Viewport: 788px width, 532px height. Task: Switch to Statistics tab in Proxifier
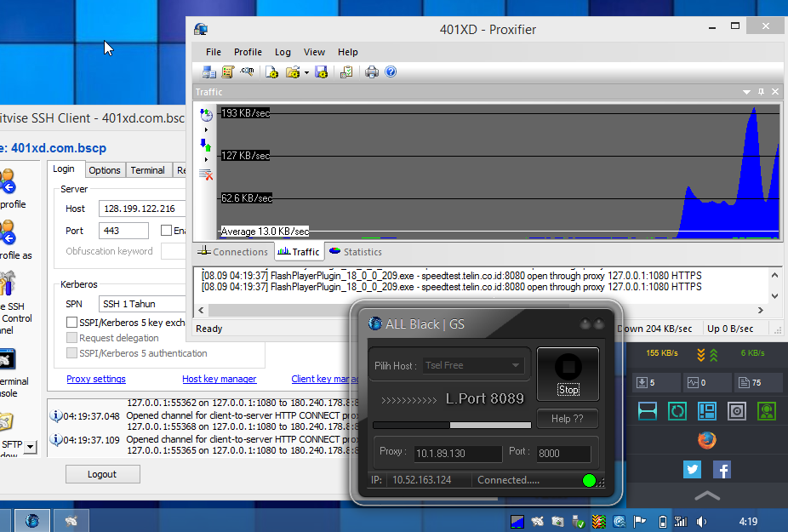coord(356,251)
